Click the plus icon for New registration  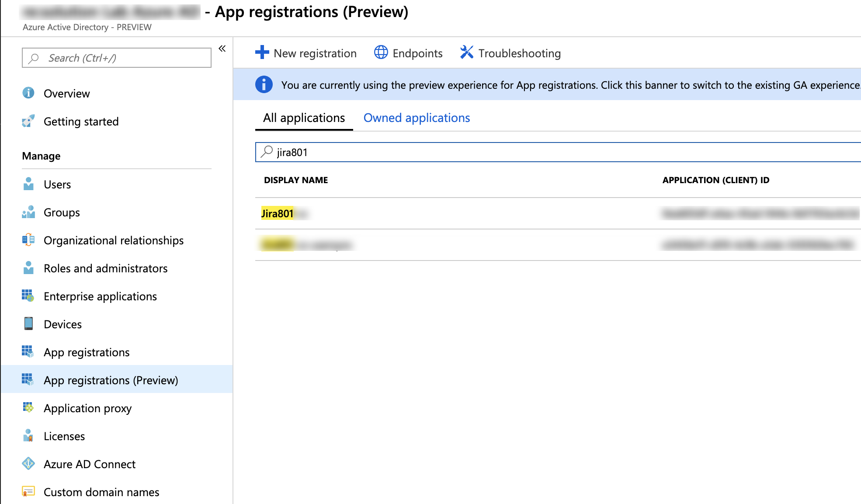pyautogui.click(x=262, y=52)
